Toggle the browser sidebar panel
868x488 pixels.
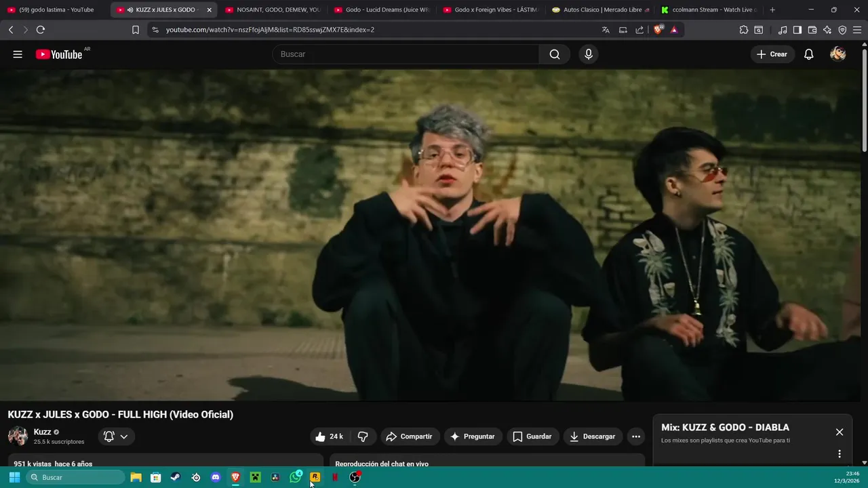(797, 30)
